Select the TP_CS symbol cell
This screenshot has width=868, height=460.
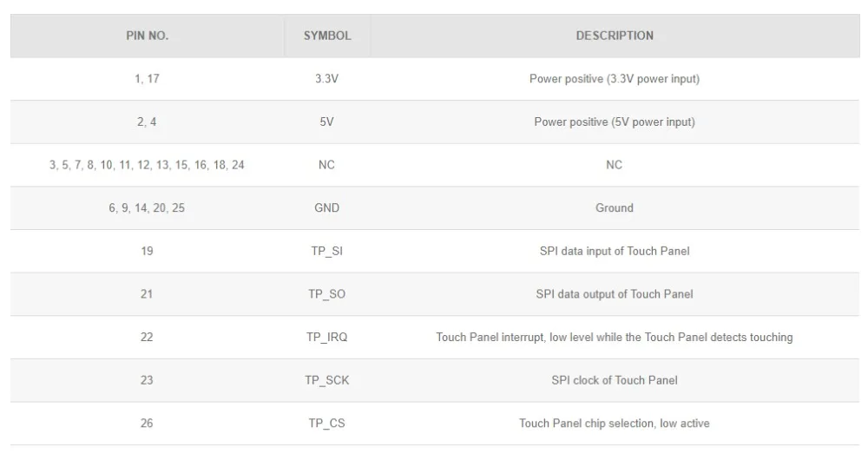[327, 424]
